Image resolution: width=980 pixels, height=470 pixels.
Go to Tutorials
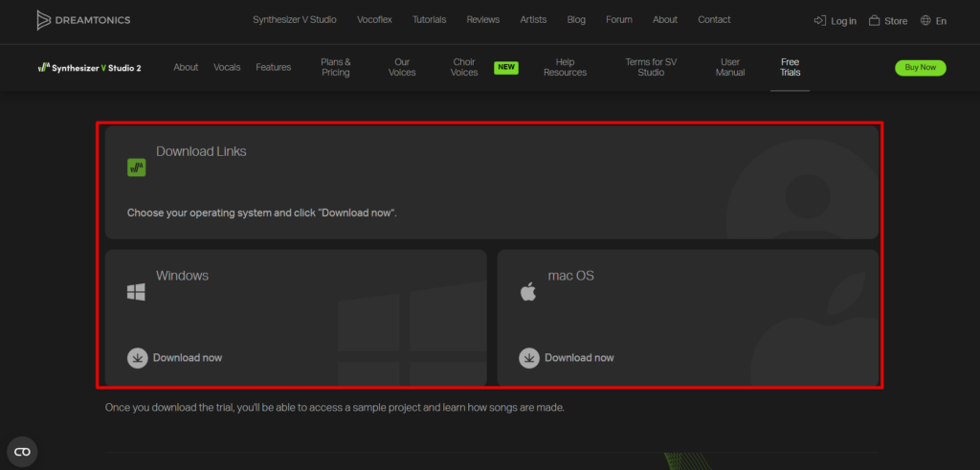pos(430,20)
